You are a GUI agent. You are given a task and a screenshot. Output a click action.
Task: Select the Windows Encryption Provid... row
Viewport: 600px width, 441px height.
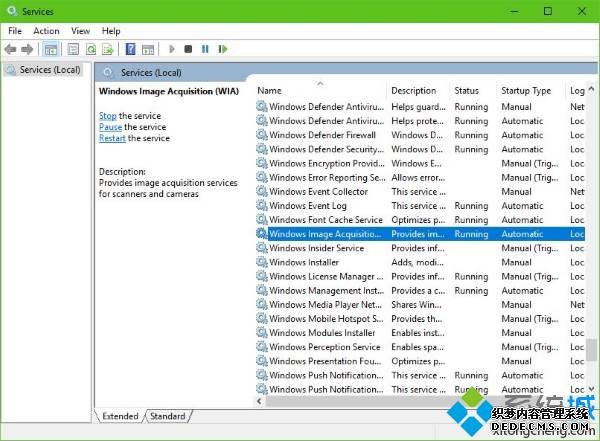[420, 163]
